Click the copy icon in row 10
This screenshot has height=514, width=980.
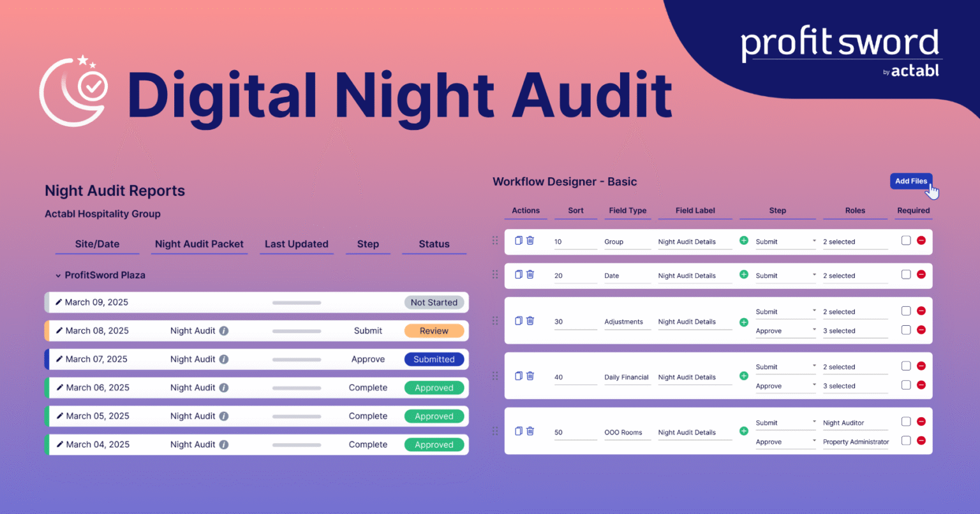518,241
